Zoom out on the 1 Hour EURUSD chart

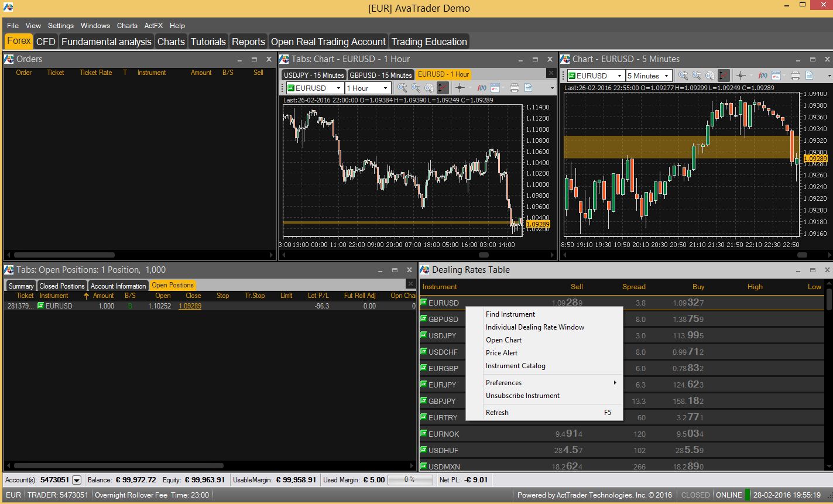click(416, 88)
